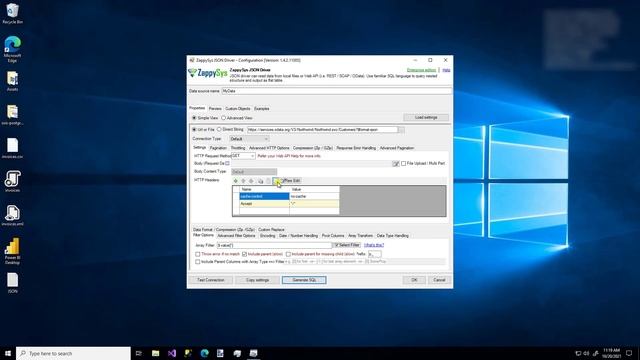
Task: Open Recycle Bin on the desktop
Action: (12, 14)
